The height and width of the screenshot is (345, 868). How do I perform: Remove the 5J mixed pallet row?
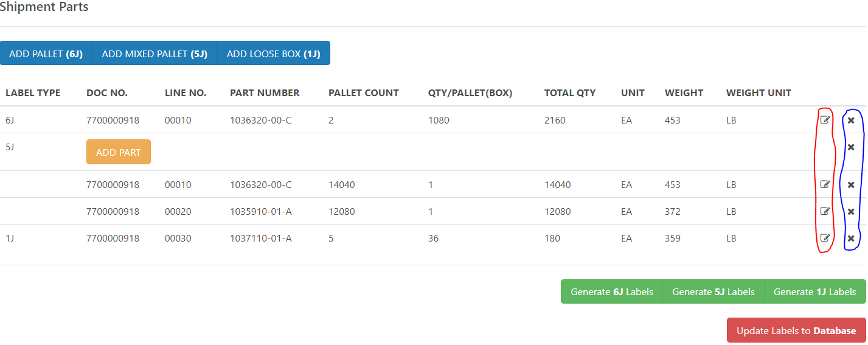[851, 147]
